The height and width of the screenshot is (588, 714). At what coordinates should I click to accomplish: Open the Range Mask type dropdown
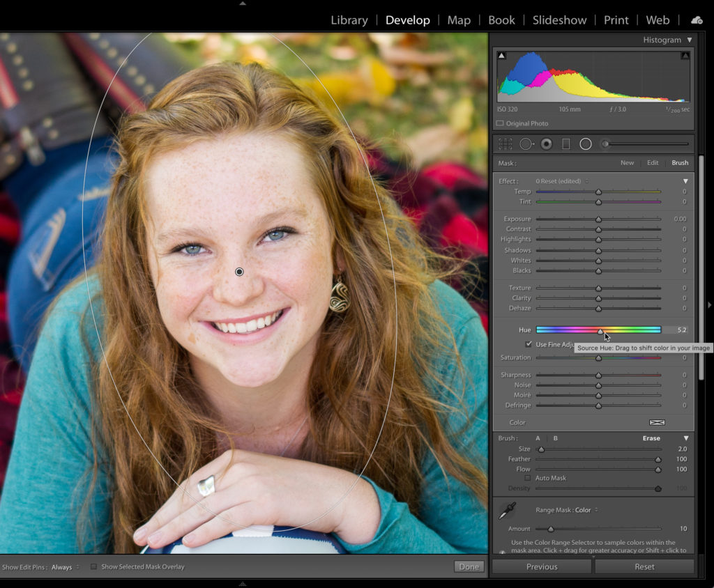(x=586, y=510)
